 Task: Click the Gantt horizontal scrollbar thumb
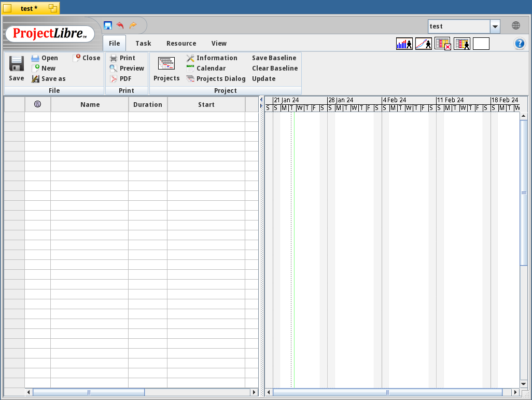point(387,392)
